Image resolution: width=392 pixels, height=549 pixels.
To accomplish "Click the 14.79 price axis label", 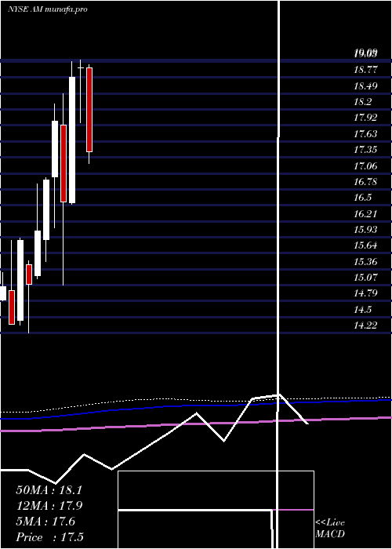I will [365, 293].
